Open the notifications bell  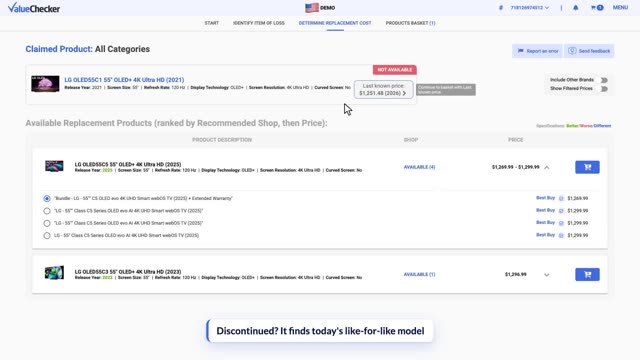pyautogui.click(x=576, y=7)
